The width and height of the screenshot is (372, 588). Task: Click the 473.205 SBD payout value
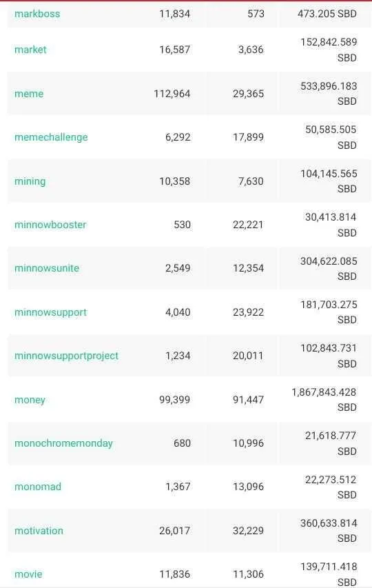pos(327,14)
